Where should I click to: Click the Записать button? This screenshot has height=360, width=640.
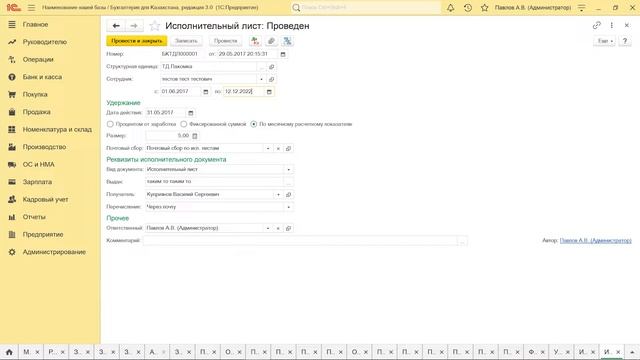[186, 41]
